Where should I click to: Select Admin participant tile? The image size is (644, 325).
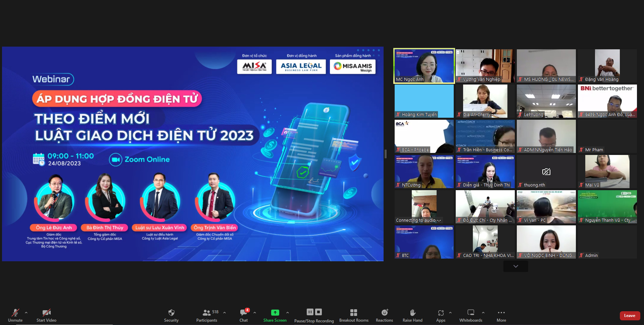(607, 242)
